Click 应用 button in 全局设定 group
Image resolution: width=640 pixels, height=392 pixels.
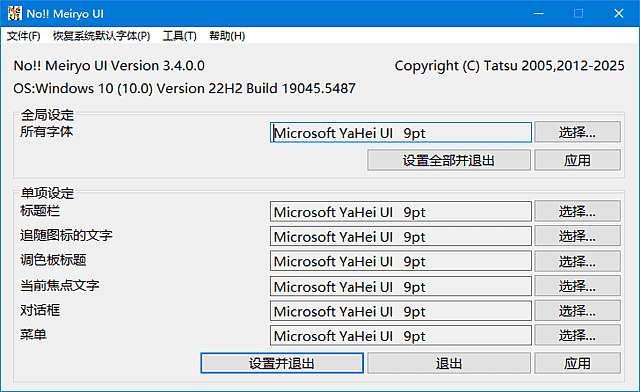578,160
